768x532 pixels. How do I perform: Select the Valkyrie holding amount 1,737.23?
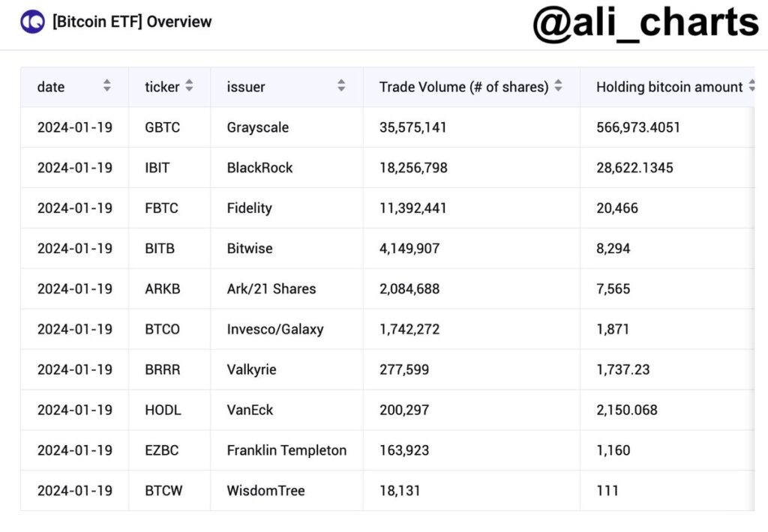point(623,370)
